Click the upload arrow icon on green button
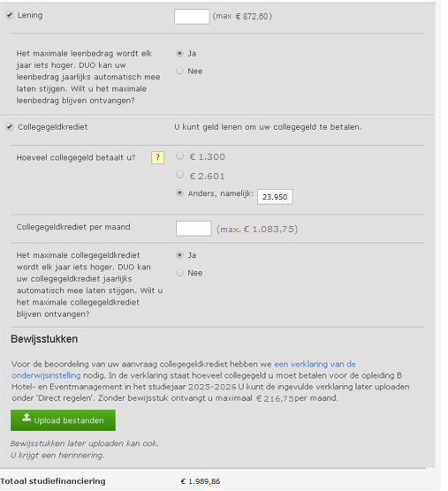This screenshot has height=491, width=448. coord(27,418)
